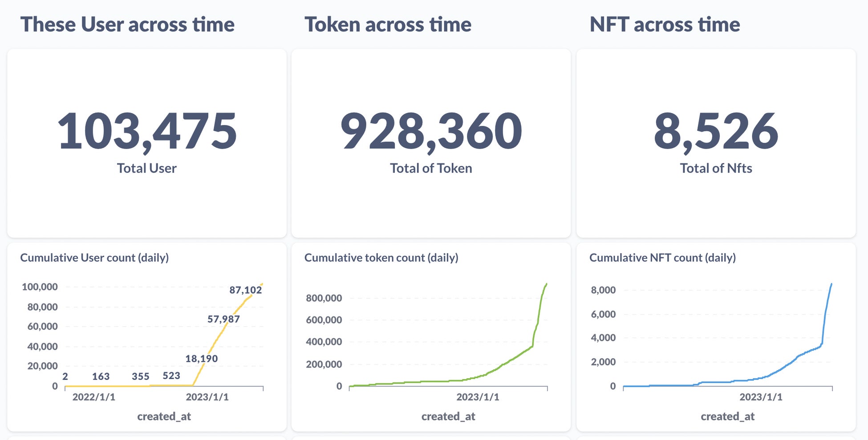Click the 2023/1/1 x-axis tick on NFT chart
The width and height of the screenshot is (868, 440).
(x=761, y=397)
